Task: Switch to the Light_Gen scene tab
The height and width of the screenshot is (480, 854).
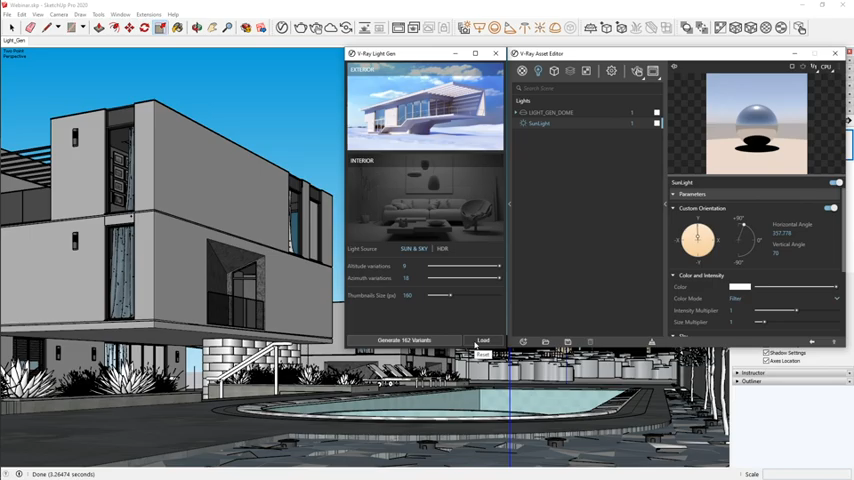Action: [14, 40]
